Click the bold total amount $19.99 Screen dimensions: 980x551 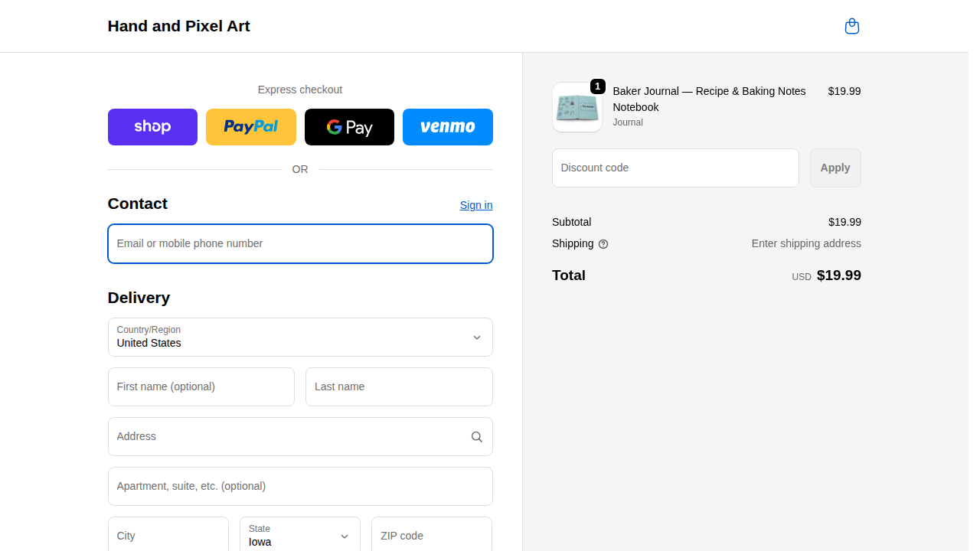click(839, 275)
